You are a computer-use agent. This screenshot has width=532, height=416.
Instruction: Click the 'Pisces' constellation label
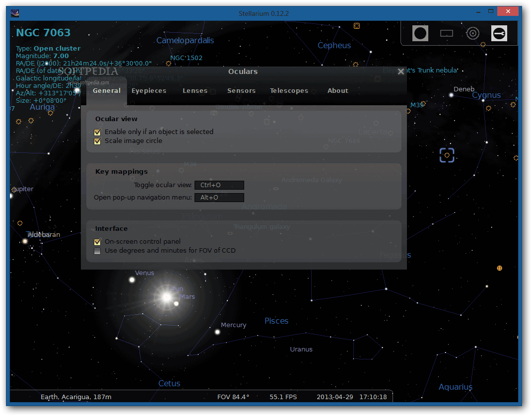tap(276, 321)
